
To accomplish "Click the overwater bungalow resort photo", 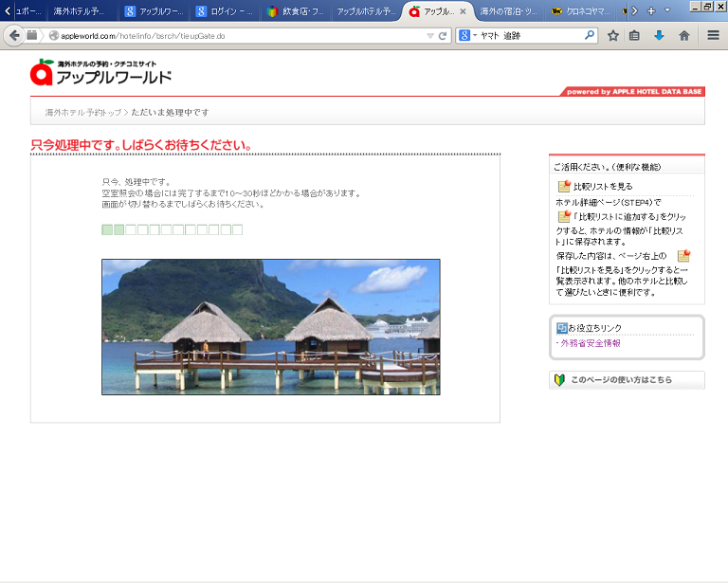I will pyautogui.click(x=271, y=327).
